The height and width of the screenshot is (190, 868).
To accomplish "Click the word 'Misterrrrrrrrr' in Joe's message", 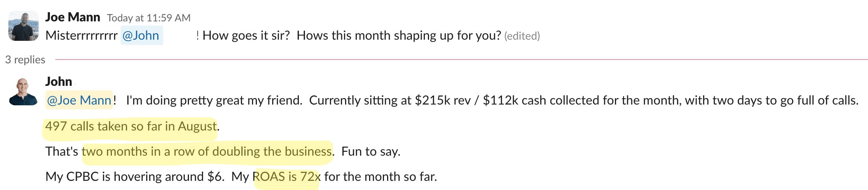I will (x=81, y=35).
